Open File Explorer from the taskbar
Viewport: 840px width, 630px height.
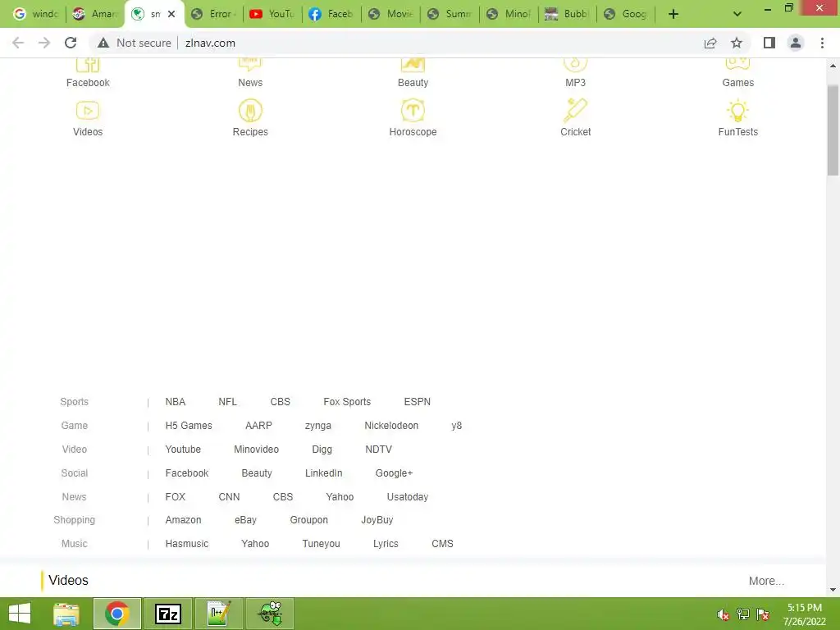click(x=66, y=614)
